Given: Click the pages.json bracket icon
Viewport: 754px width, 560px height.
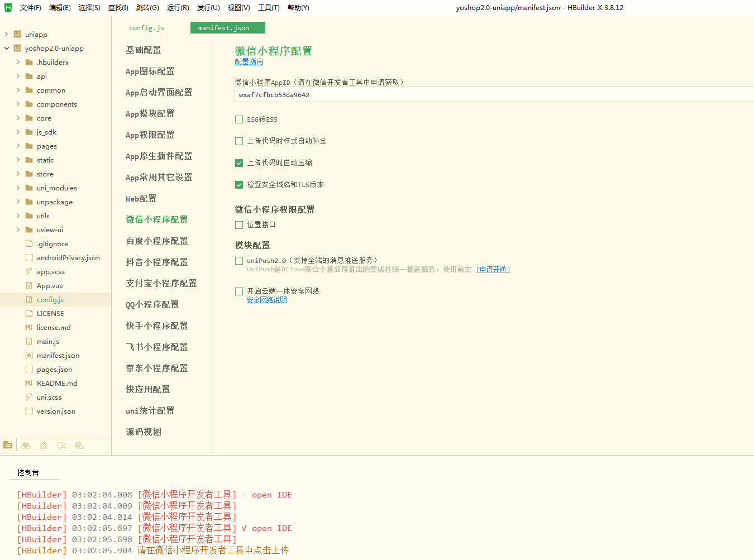Looking at the screenshot, I should [x=29, y=369].
